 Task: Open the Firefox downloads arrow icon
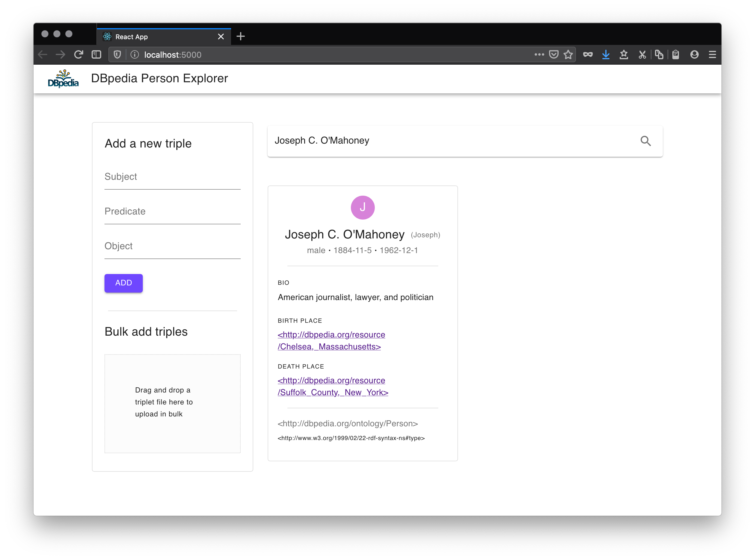[606, 54]
